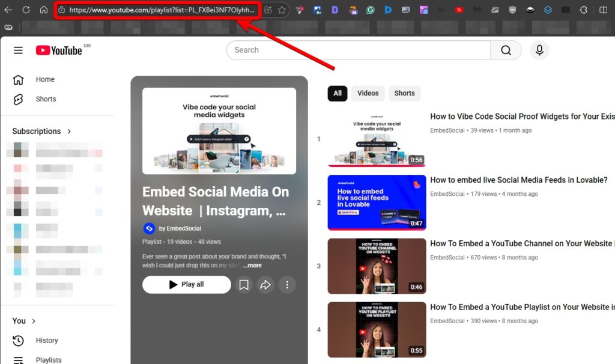The image size is (615, 364).
Task: Select the All filter chip
Action: pos(337,93)
